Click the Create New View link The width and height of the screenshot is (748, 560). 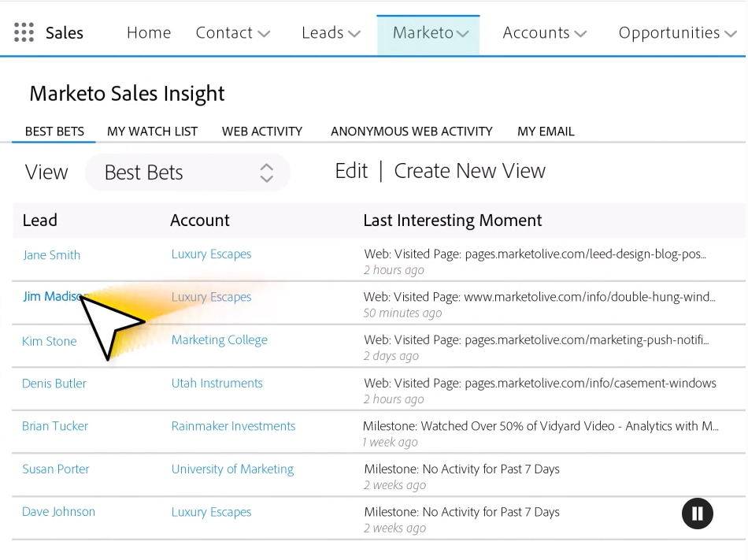[x=469, y=171]
